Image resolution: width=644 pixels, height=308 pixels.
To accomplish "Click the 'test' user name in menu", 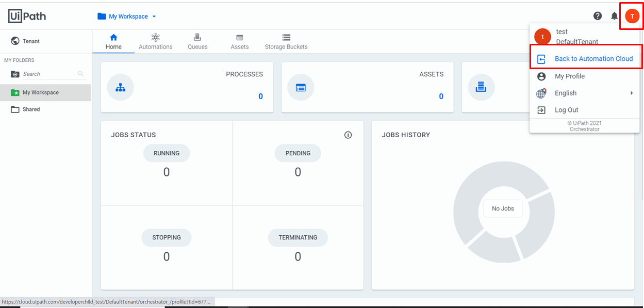I will [x=562, y=32].
